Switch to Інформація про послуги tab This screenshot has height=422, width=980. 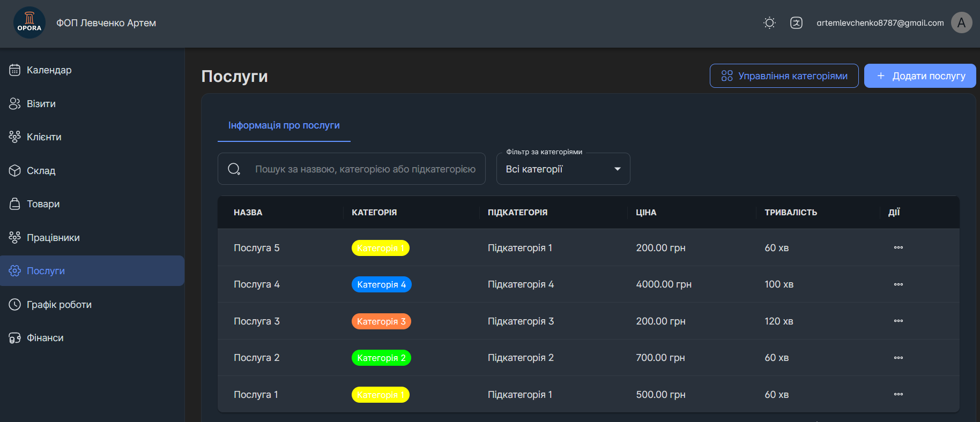(284, 125)
